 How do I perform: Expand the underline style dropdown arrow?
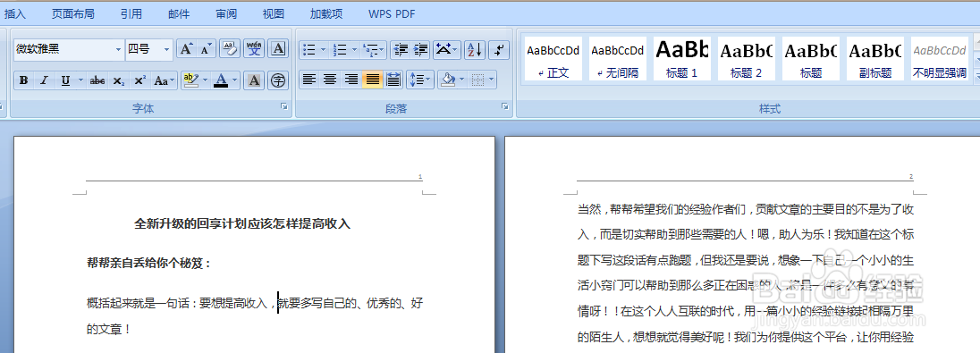(x=80, y=80)
